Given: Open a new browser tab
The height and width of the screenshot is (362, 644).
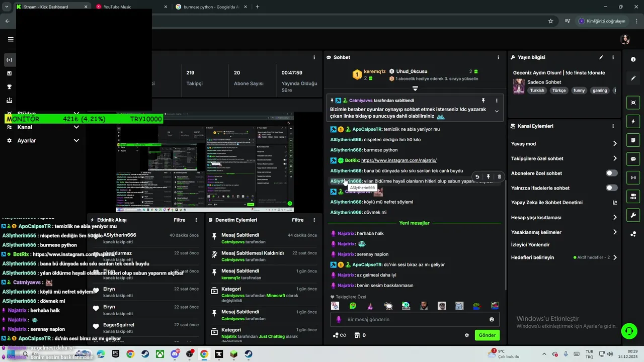Looking at the screenshot, I should point(258,7).
